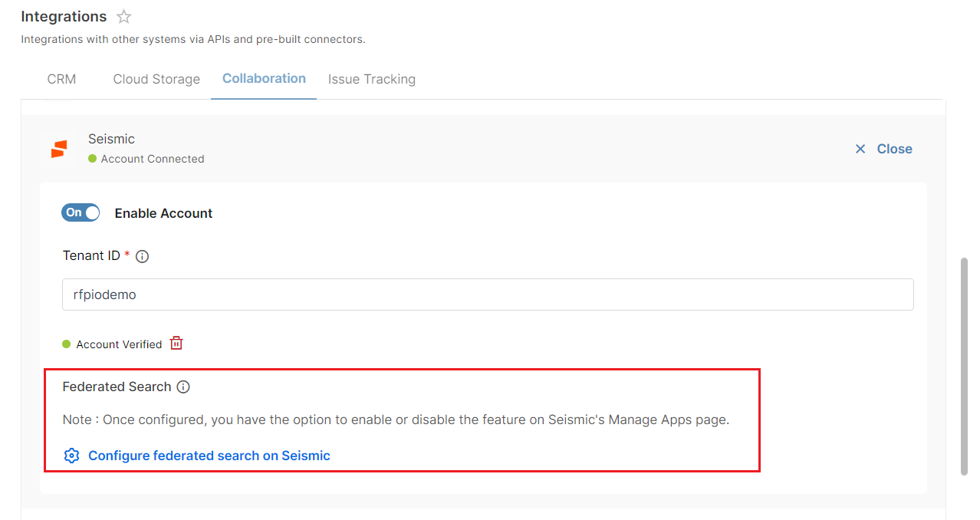Show the Tenant ID info tooltip
The image size is (980, 520).
(x=142, y=257)
